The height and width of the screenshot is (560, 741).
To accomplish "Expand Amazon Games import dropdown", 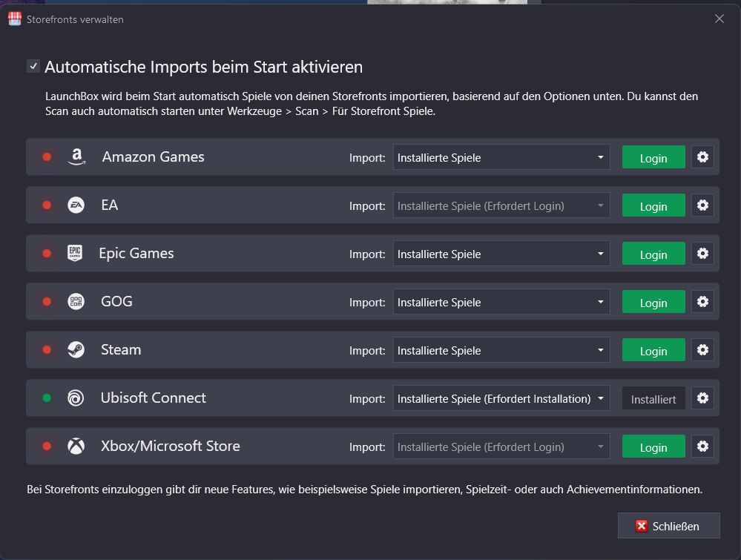I will [x=501, y=157].
